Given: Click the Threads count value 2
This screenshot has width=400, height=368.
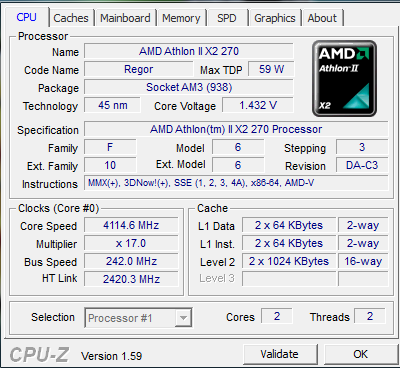Looking at the screenshot, I should tap(370, 316).
